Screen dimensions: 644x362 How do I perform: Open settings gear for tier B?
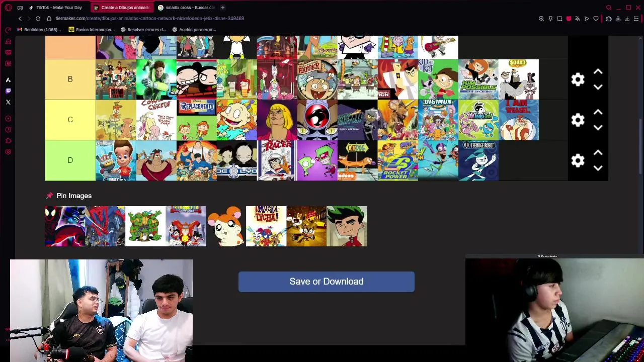pyautogui.click(x=578, y=79)
